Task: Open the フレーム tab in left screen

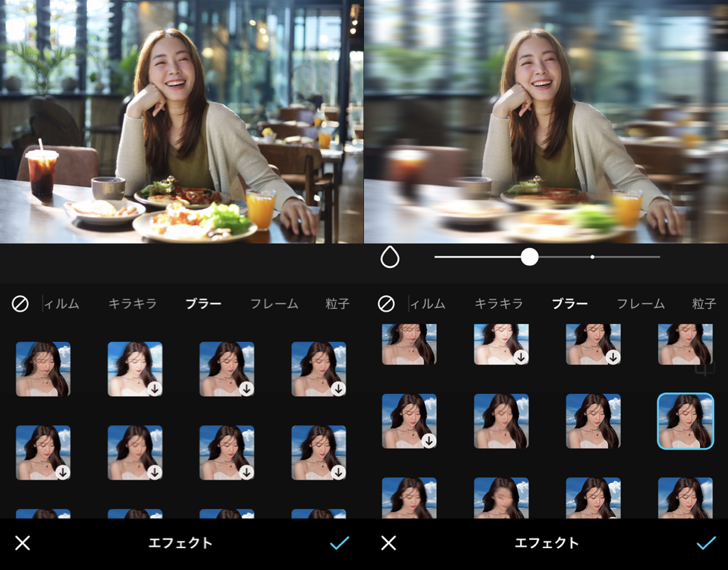Action: 274,303
